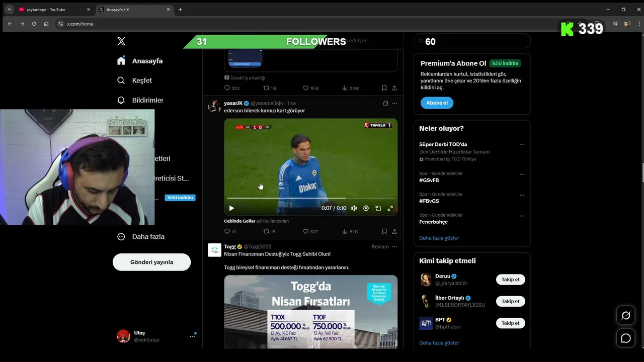Click Abone ol Premium button
This screenshot has width=644, height=362.
coord(437,103)
